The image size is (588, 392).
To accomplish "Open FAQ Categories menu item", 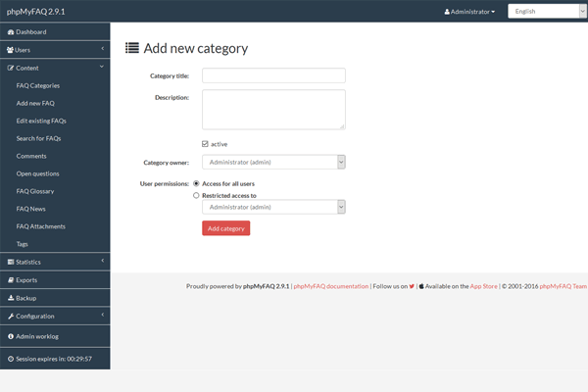I will (x=38, y=85).
